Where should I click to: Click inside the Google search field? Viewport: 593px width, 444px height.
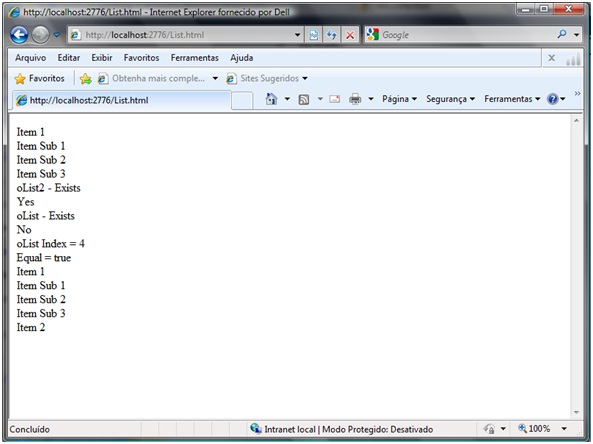point(467,35)
